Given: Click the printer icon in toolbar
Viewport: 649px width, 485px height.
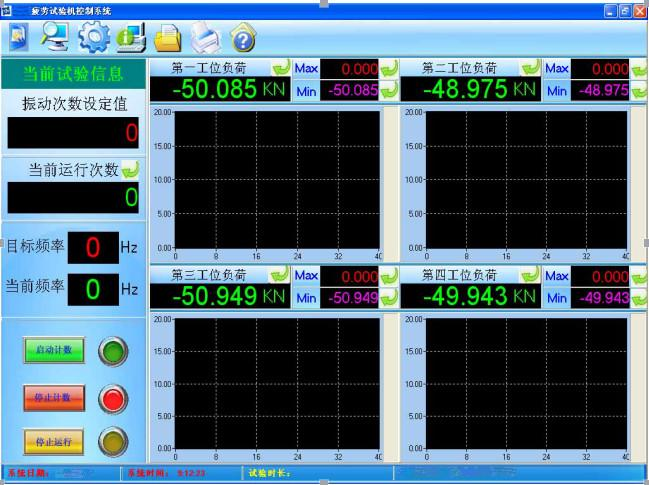Looking at the screenshot, I should point(205,38).
